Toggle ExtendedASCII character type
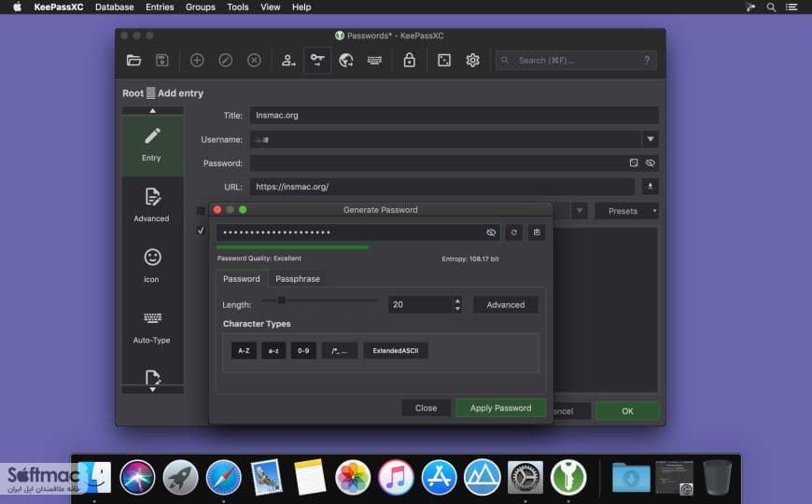The height and width of the screenshot is (504, 812). coord(396,351)
